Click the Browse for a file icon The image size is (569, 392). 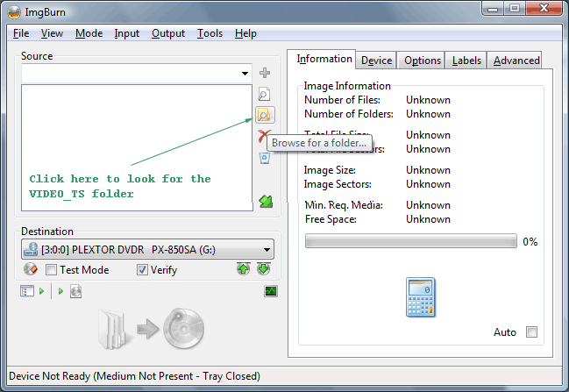click(x=264, y=94)
